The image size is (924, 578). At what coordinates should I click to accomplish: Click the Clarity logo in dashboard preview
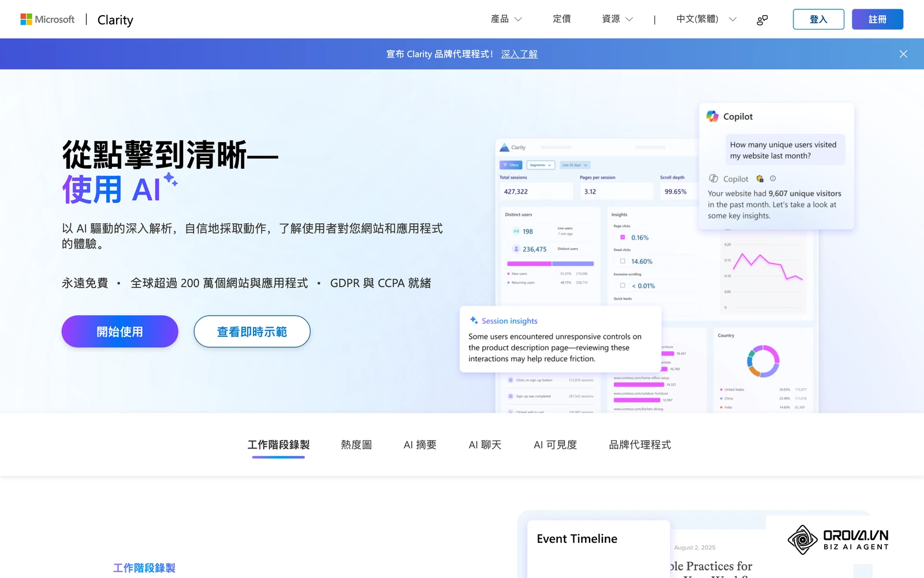tap(513, 147)
